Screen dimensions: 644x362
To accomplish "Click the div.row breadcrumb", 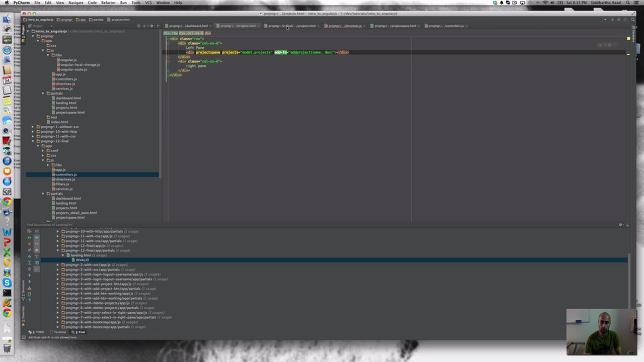I will pos(171,33).
